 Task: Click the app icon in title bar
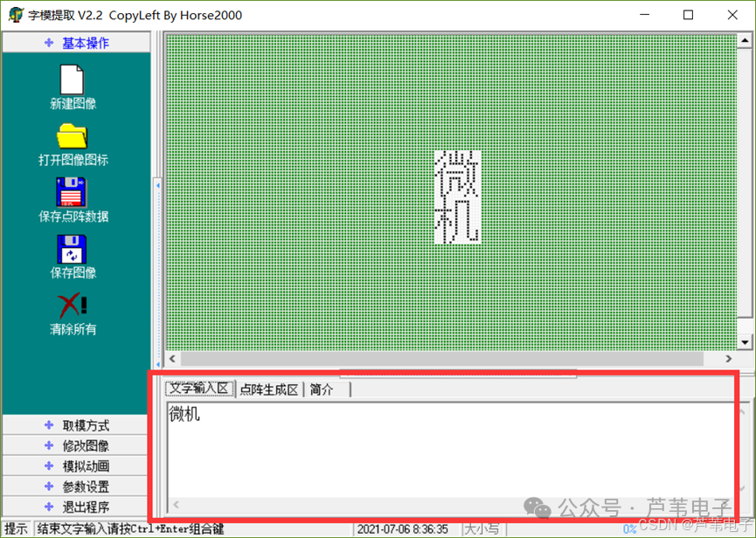click(x=16, y=15)
